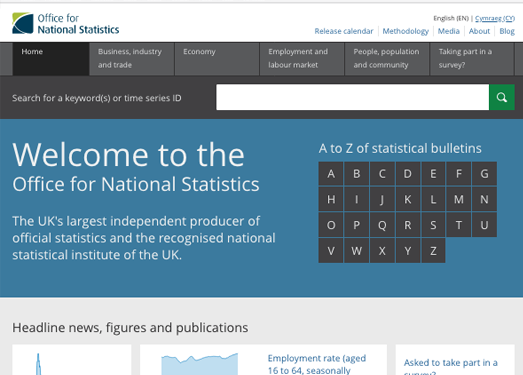The image size is (523, 375).
Task: Select letter L in bulletins A to Z
Action: 433,200
